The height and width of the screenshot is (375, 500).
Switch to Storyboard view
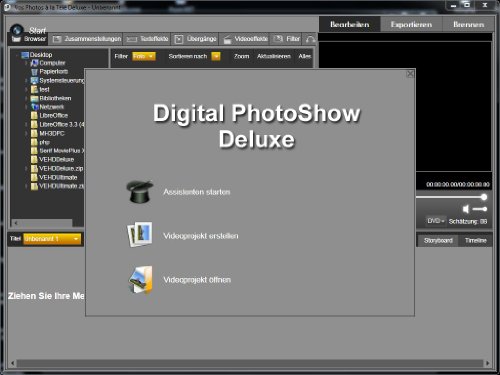click(x=438, y=240)
